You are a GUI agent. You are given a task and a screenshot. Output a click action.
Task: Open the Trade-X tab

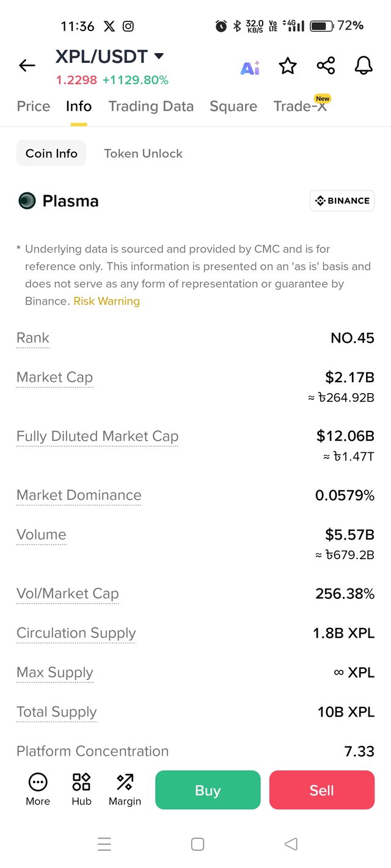[300, 106]
